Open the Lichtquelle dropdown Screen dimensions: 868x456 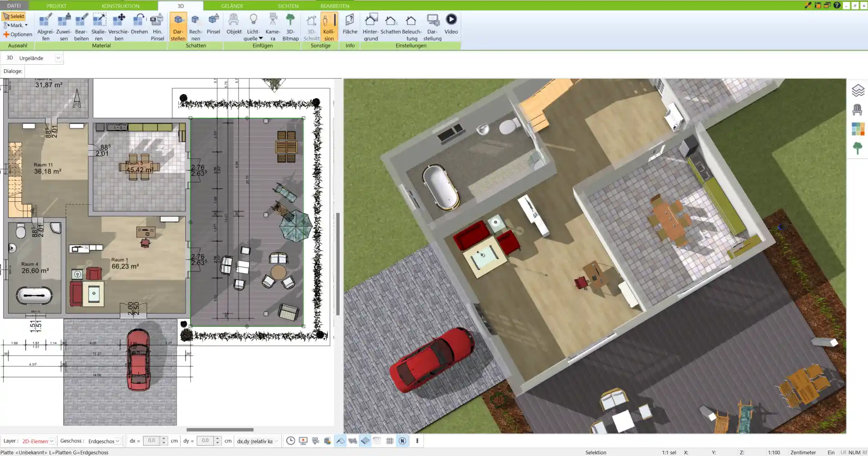coord(253,27)
